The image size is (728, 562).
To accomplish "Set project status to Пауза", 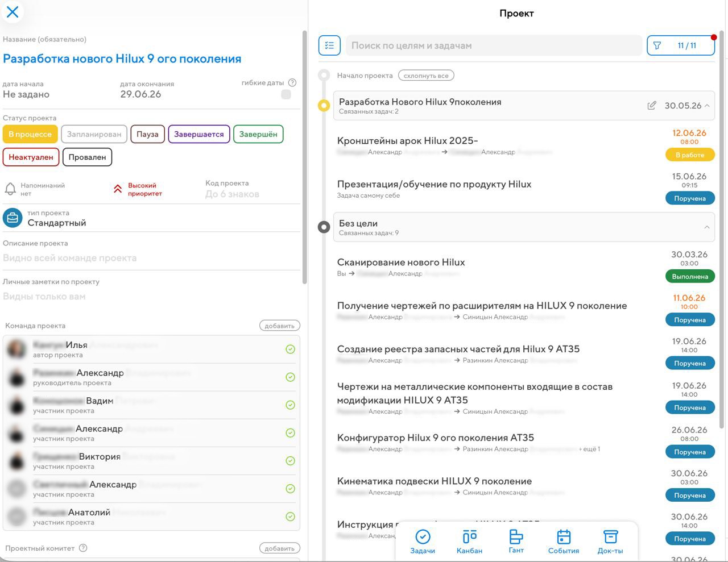I will coord(147,134).
